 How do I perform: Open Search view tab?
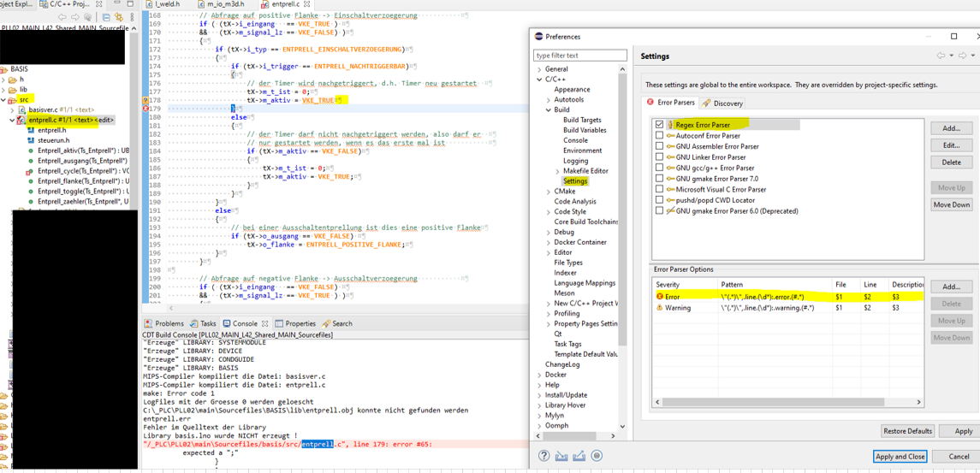(x=337, y=323)
